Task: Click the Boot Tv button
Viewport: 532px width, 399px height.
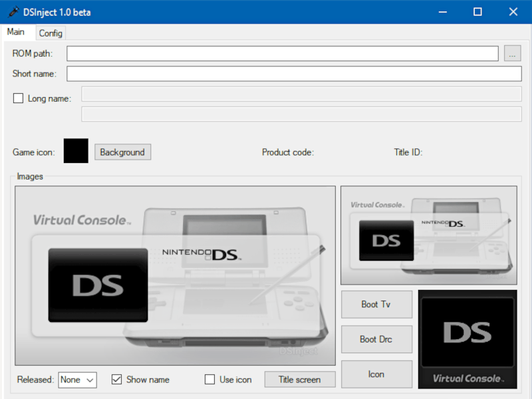Action: pyautogui.click(x=376, y=304)
